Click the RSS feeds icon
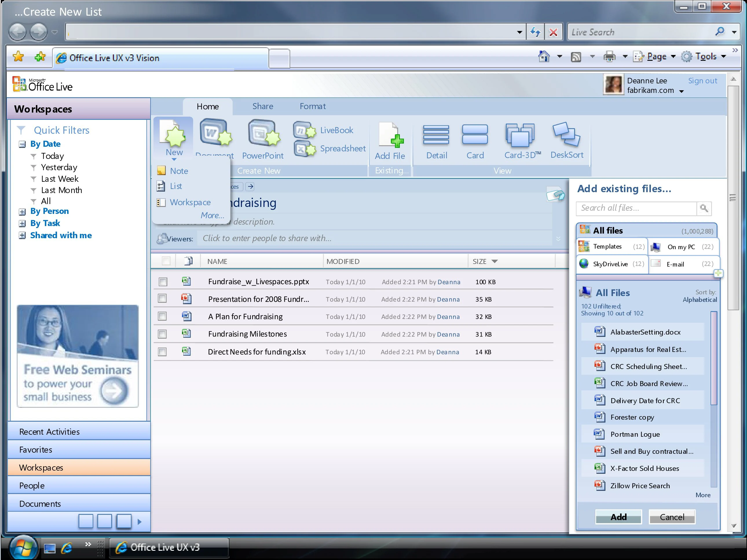Viewport: 747px width, 560px height. coord(576,57)
